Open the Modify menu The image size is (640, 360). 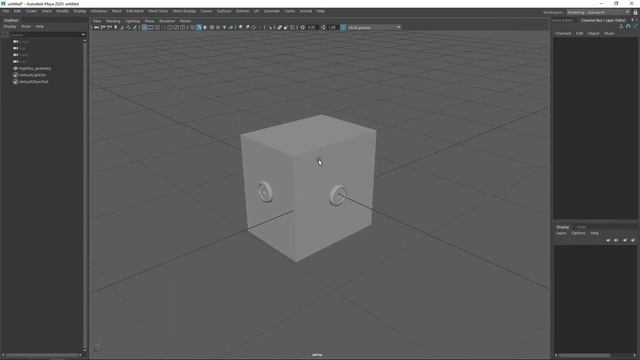pyautogui.click(x=62, y=11)
